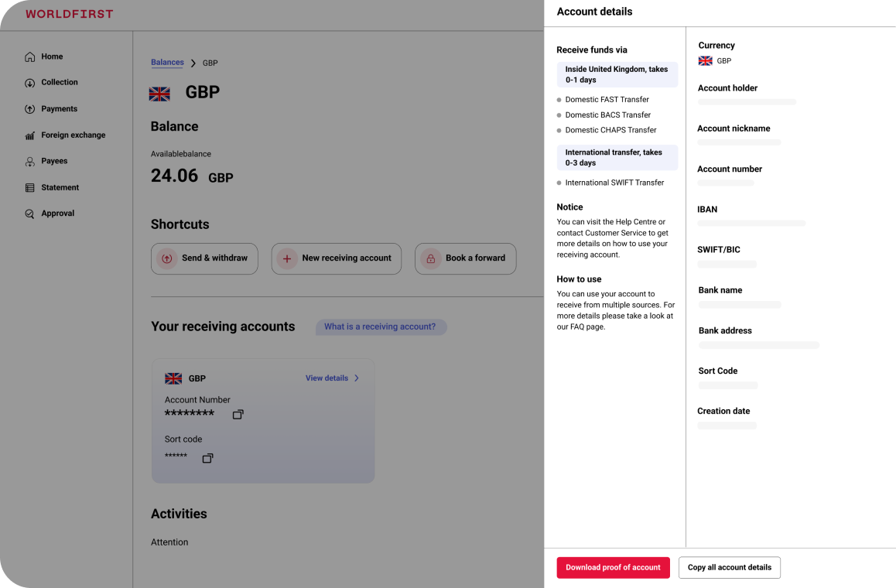Click Download proof of account button
The width and height of the screenshot is (896, 588).
[x=613, y=567]
